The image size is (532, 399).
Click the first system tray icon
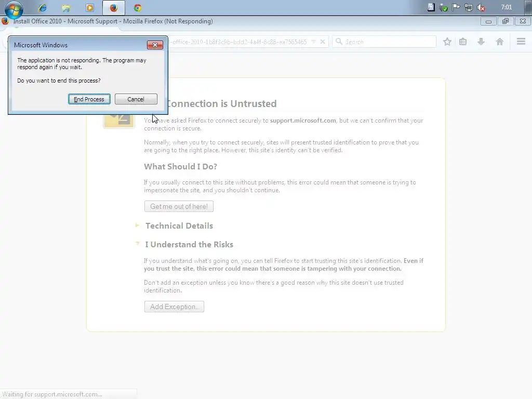coord(431,7)
